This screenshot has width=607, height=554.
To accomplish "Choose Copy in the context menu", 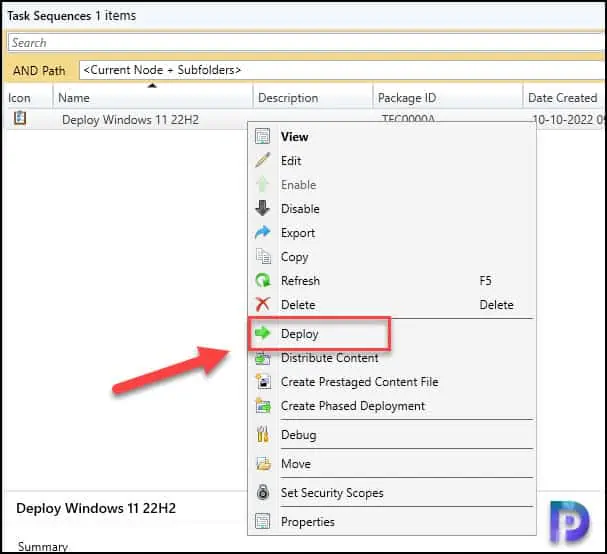I will [392, 256].
